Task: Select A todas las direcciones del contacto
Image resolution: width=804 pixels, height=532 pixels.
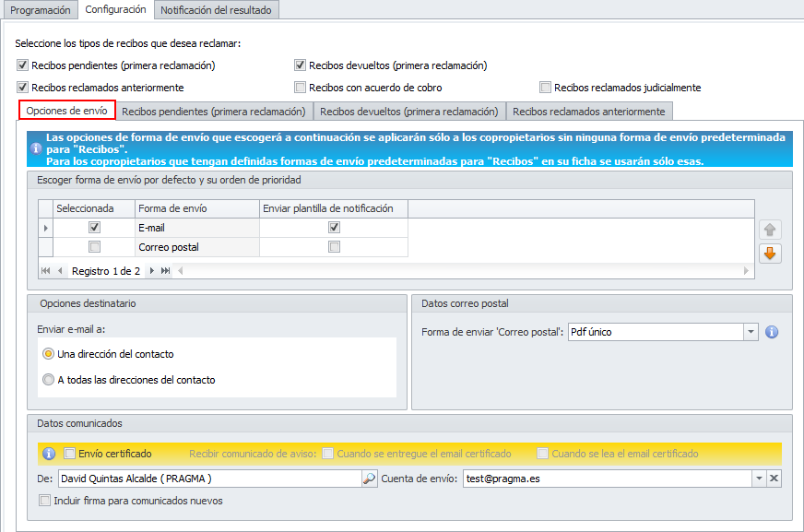Action: 48,379
